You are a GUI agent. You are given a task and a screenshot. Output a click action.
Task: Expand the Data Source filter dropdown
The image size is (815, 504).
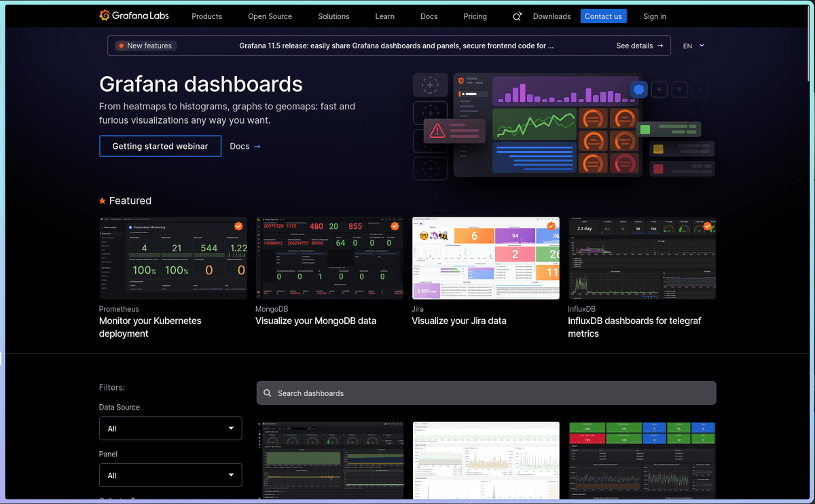170,429
